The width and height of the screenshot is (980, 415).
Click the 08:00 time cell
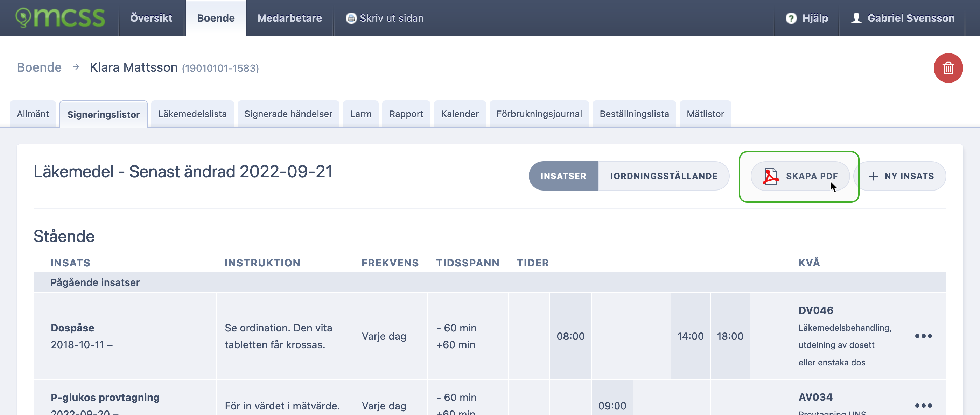[570, 336]
